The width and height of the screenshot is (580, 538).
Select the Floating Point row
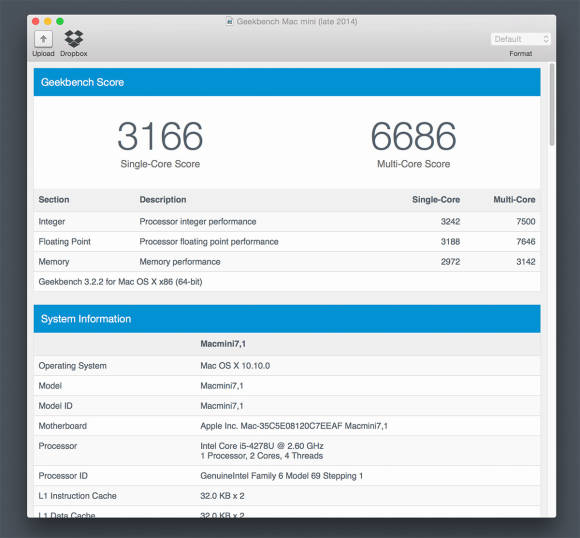pyautogui.click(x=287, y=242)
